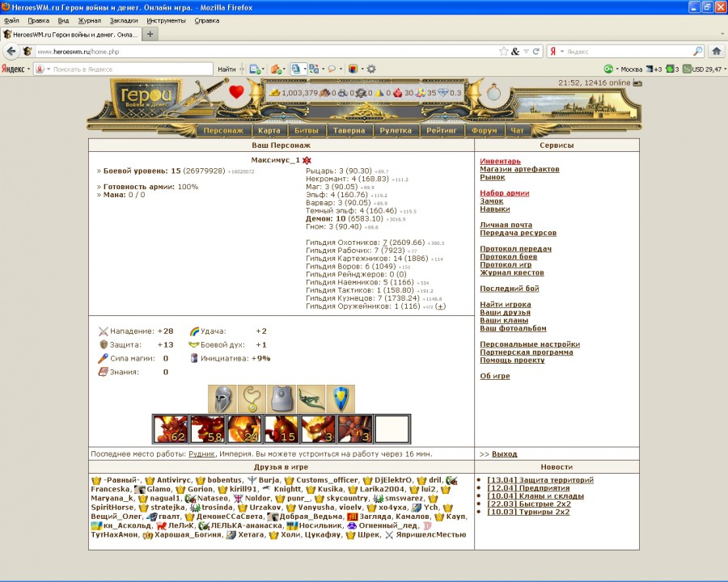Click the Firefox home button

(717, 51)
